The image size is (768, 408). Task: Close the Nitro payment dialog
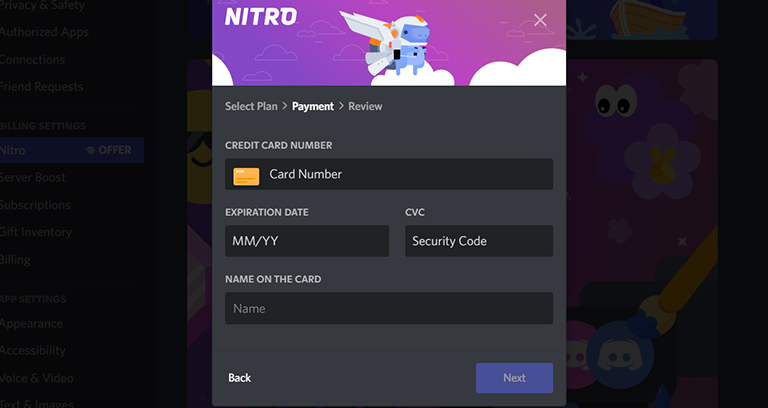pyautogui.click(x=540, y=20)
